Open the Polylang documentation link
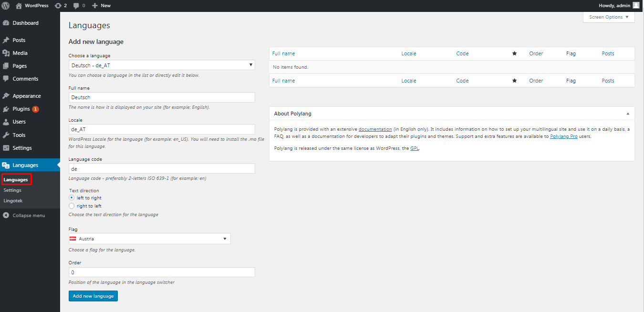 (375, 129)
